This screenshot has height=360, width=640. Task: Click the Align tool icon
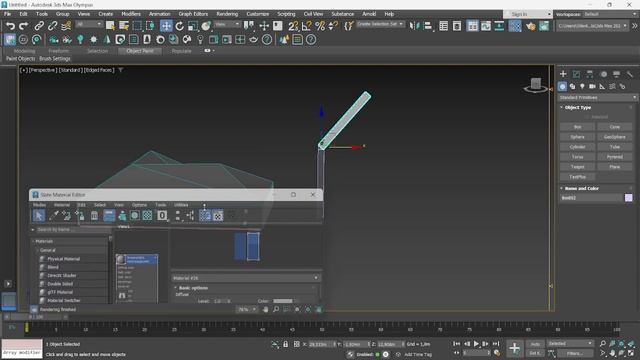coord(428,26)
